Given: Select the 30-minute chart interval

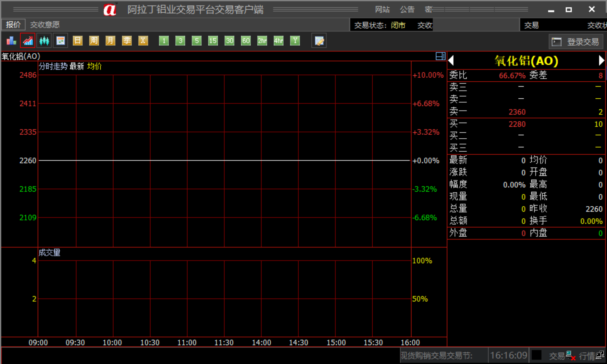Looking at the screenshot, I should 229,40.
